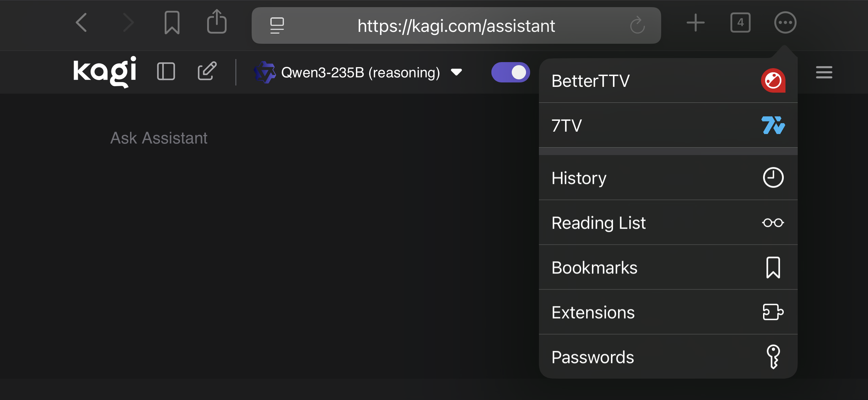Show the tab overview with 4 tabs
868x400 pixels.
point(740,23)
